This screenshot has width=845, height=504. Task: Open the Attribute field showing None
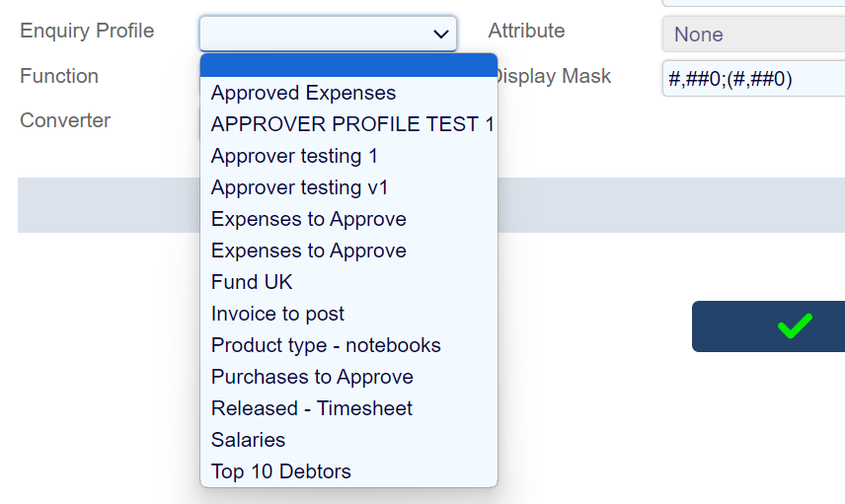click(752, 35)
